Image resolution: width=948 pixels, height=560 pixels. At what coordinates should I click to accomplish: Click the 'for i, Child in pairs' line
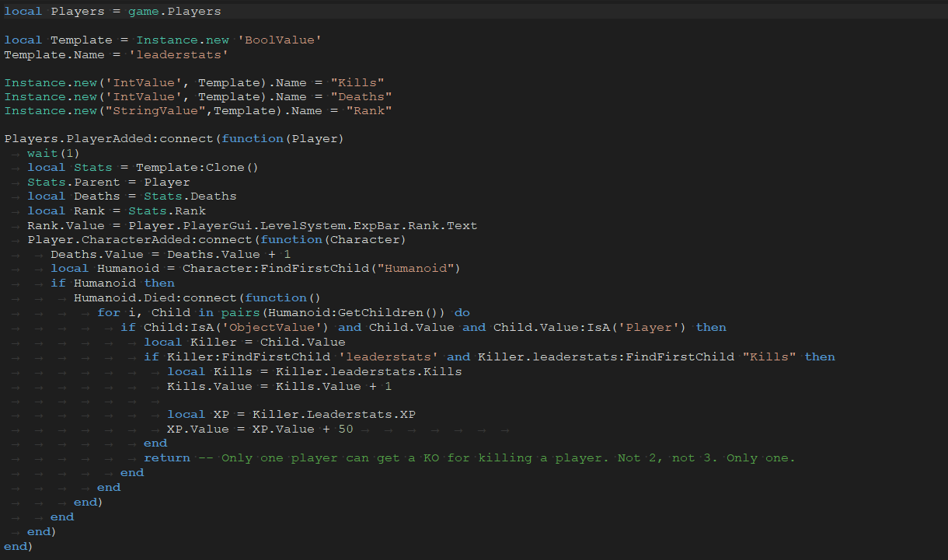(284, 312)
